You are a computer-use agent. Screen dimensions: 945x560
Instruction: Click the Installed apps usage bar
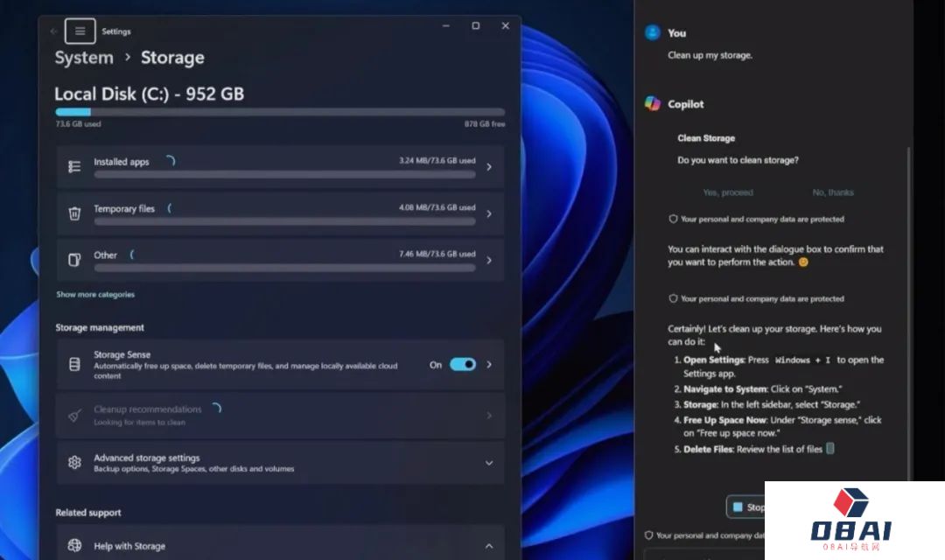284,175
